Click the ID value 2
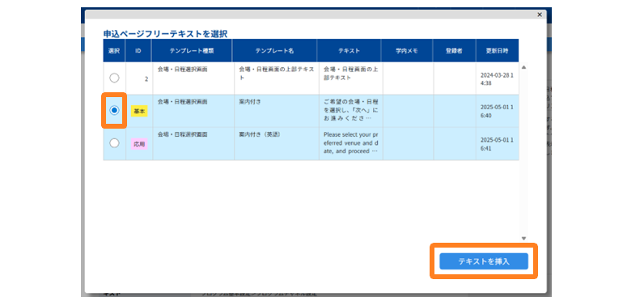 146,78
